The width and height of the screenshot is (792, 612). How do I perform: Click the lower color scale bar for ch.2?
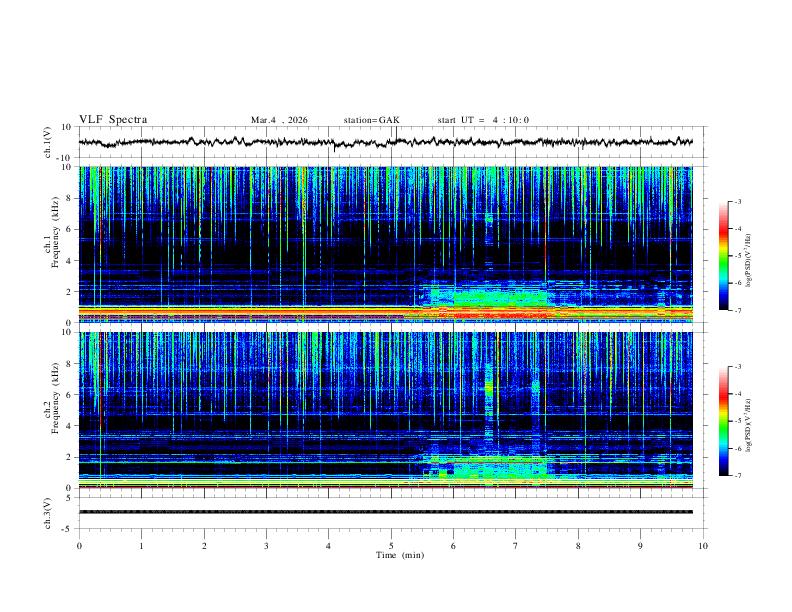(723, 421)
